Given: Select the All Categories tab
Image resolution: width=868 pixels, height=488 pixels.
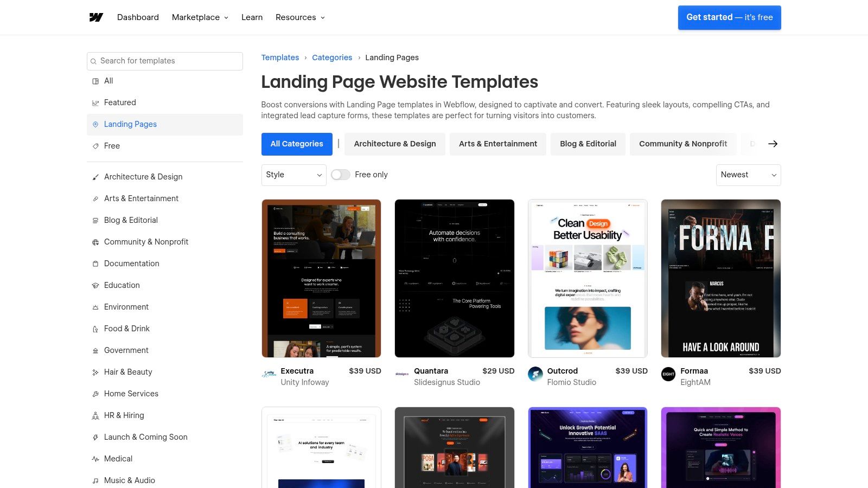Looking at the screenshot, I should coord(297,144).
